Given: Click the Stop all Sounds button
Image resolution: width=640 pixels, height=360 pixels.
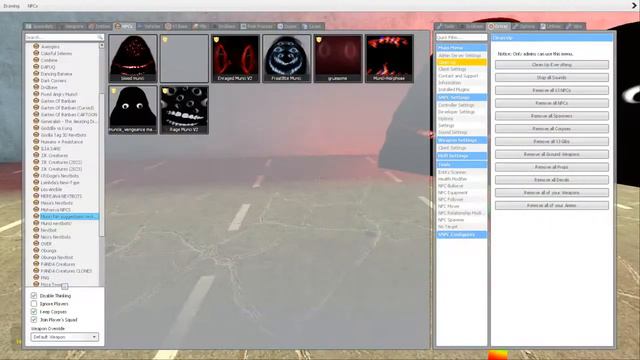Looking at the screenshot, I should (x=552, y=78).
